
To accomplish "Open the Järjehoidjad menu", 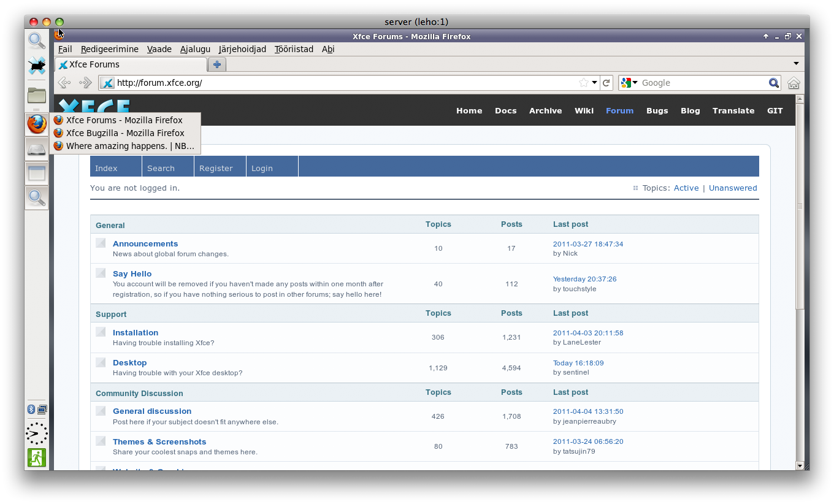I will tap(242, 49).
